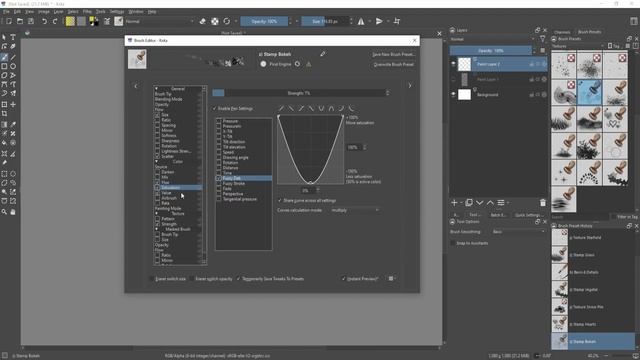Image resolution: width=640 pixels, height=360 pixels.
Task: Select the Ellipse shape tool
Action: 13,66
